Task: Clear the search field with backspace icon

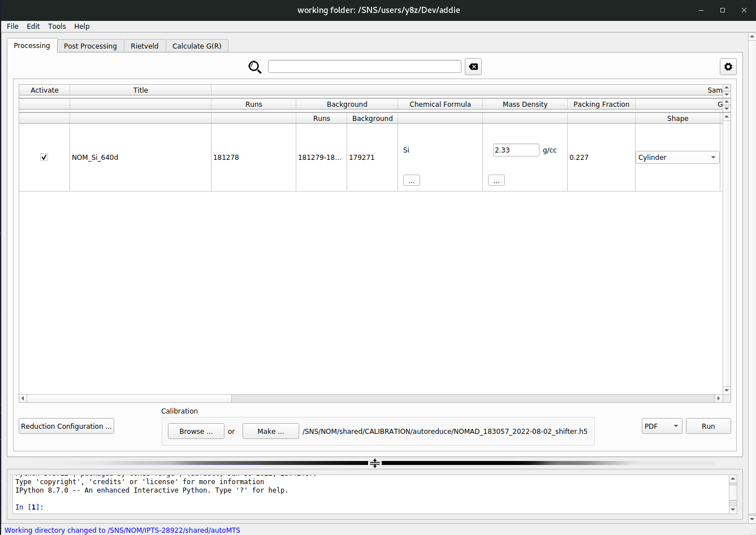Action: click(473, 67)
